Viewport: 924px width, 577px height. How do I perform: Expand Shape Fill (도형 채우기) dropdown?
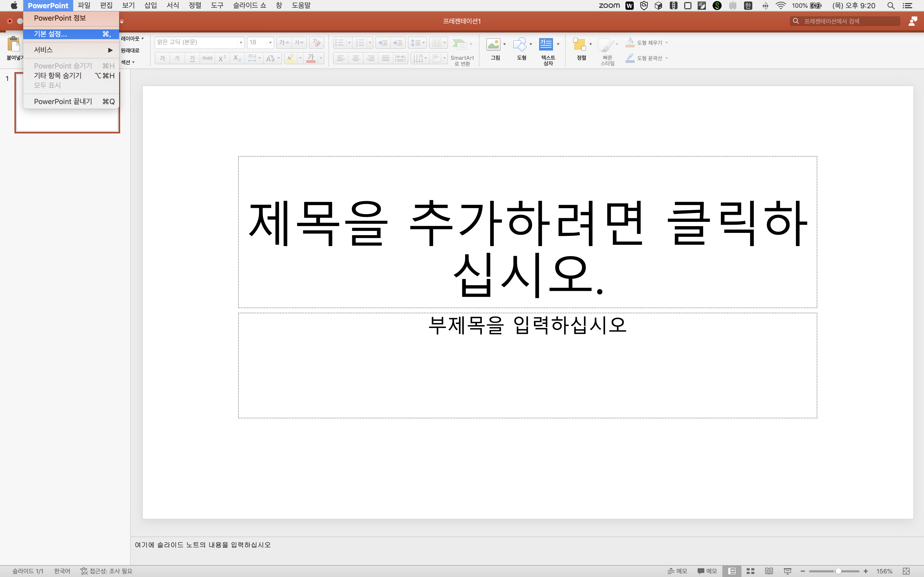(667, 43)
